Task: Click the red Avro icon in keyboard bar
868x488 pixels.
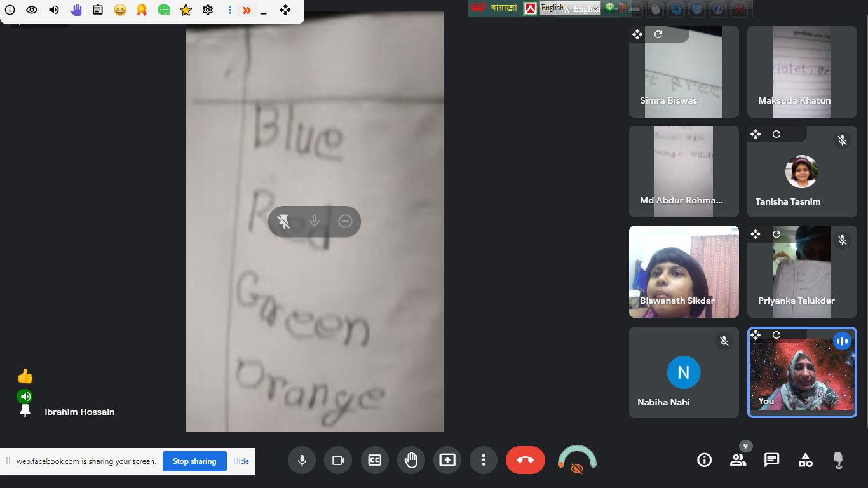Action: 530,8
